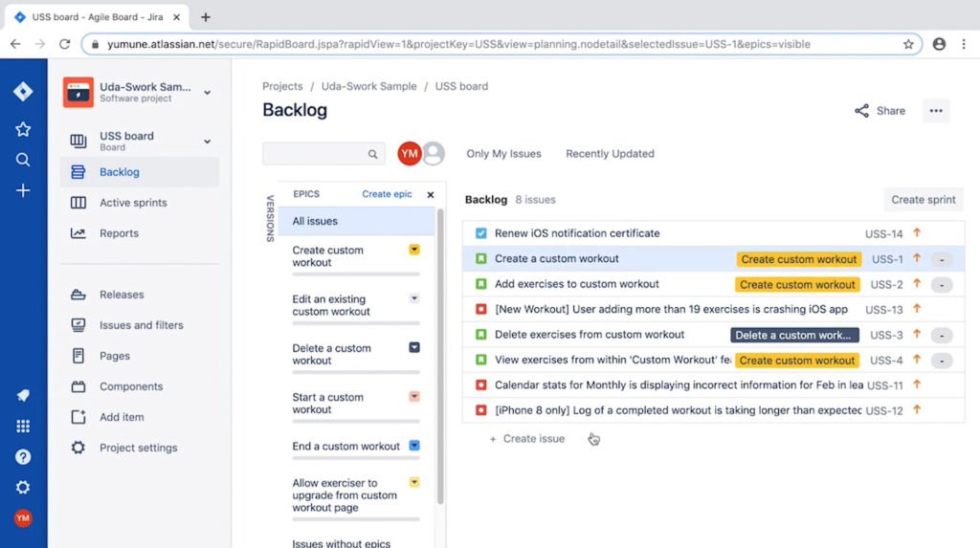Click Create sprint button
Image resolution: width=980 pixels, height=548 pixels.
pos(924,200)
